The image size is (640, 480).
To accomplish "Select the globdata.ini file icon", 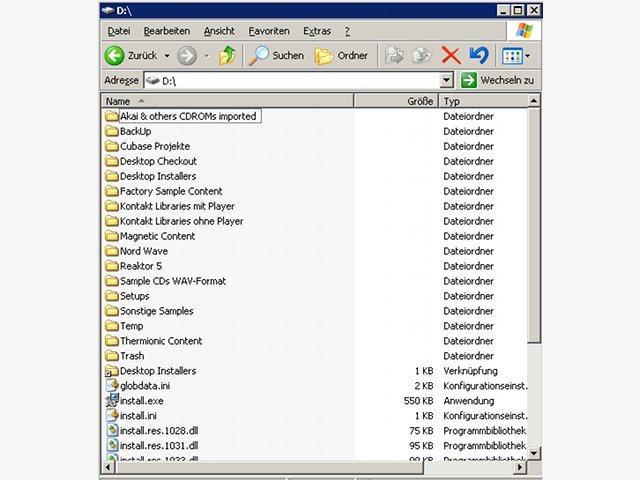I will (x=112, y=386).
